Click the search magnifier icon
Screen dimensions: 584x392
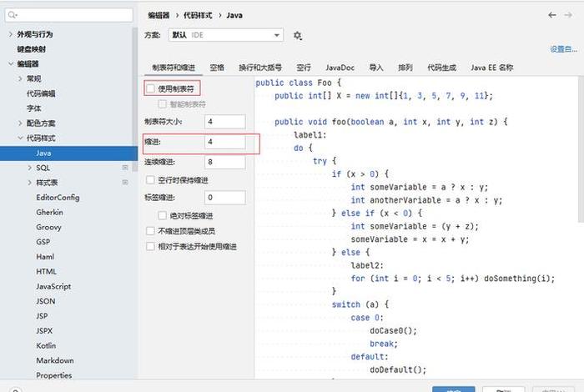point(13,15)
